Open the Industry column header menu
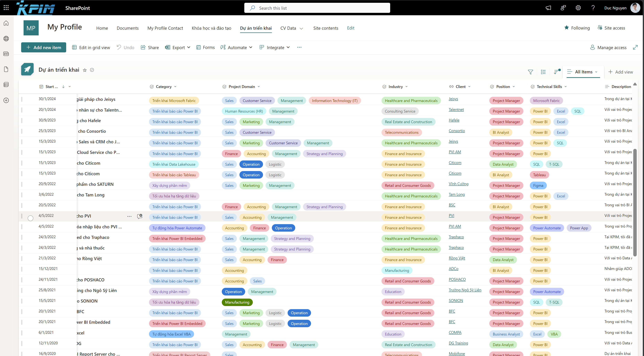This screenshot has width=644, height=356. (395, 87)
